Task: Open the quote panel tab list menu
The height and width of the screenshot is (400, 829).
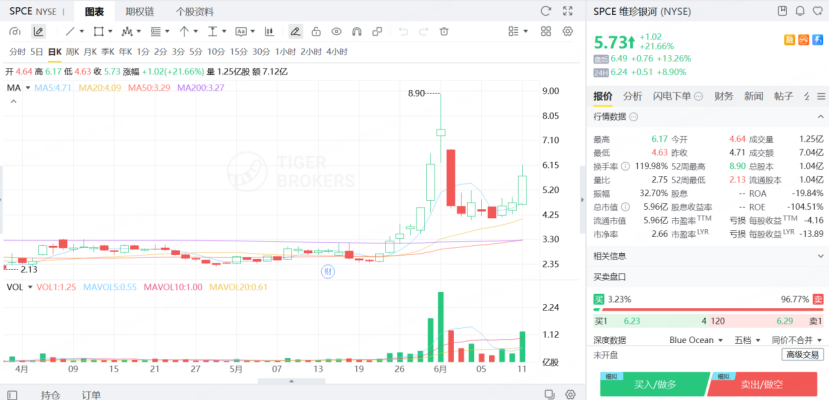Action: pos(821,96)
